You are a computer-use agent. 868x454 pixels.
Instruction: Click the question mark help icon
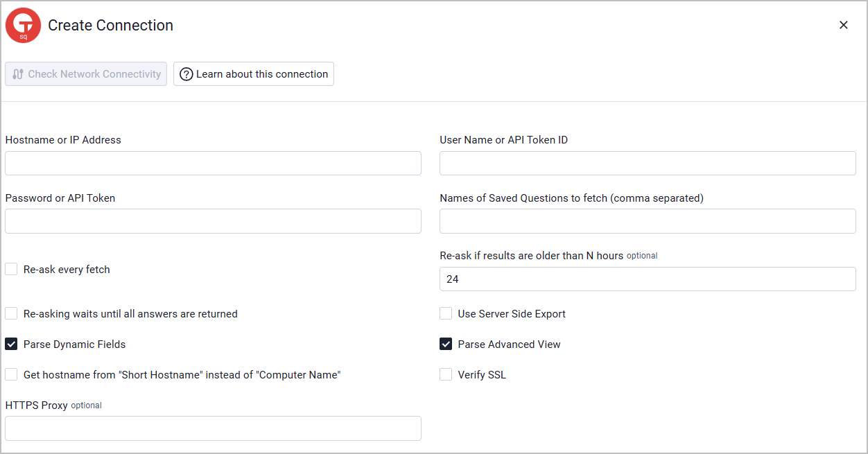pyautogui.click(x=186, y=74)
